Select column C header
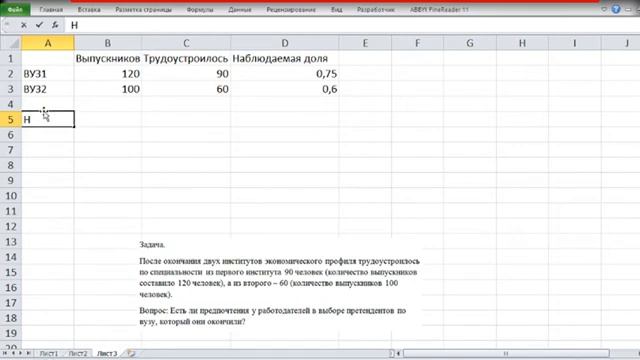 tap(186, 43)
